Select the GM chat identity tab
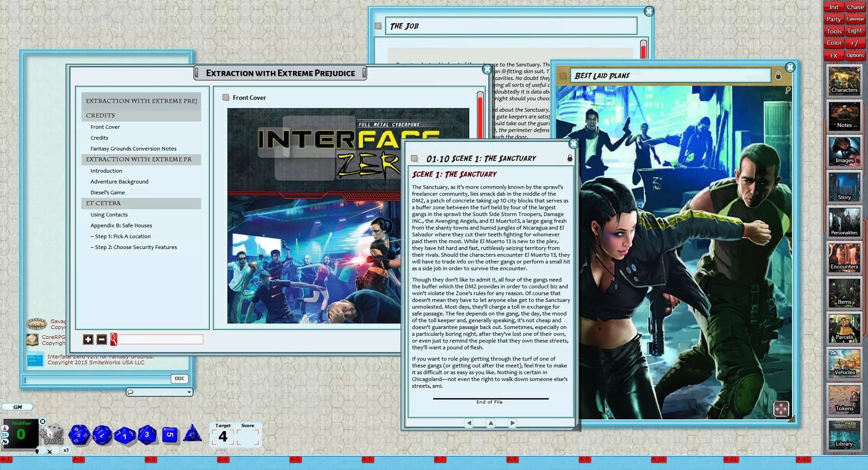This screenshot has width=868, height=470. tap(17, 407)
